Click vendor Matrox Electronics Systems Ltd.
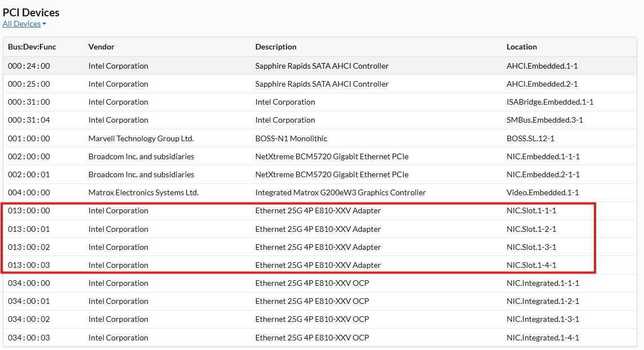Screen dimensions: 644x350 coord(144,193)
